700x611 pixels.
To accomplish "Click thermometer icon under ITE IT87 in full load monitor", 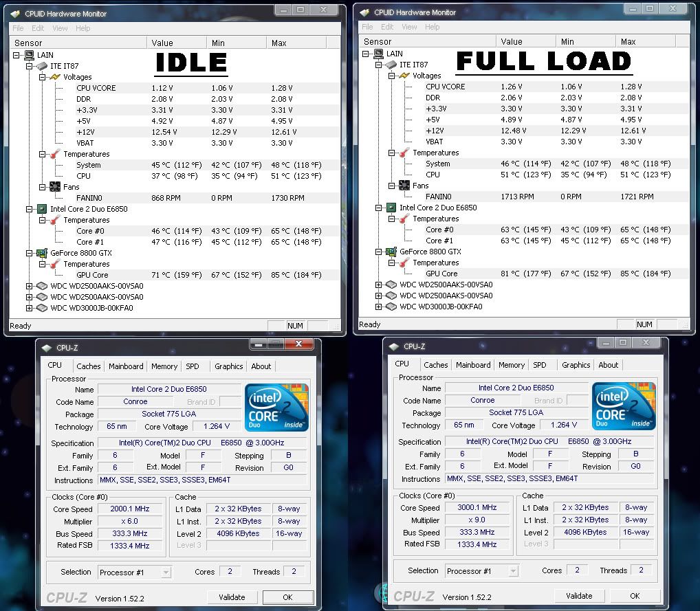I will [x=404, y=153].
